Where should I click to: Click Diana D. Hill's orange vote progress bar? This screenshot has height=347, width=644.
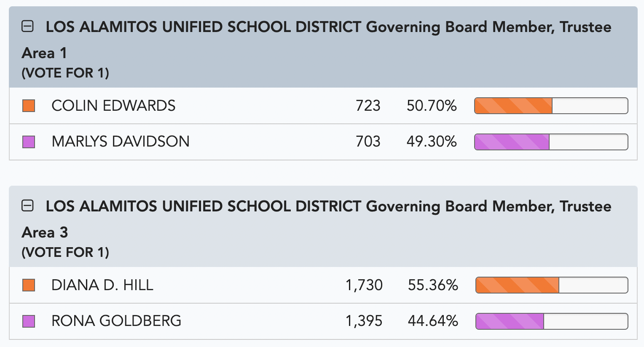coord(552,285)
